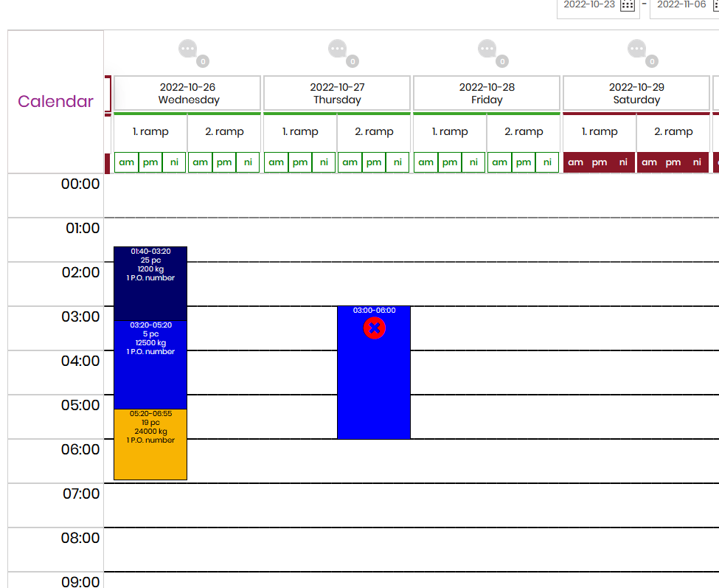
Task: Click the red X cancel icon on Thursday booking
Action: pyautogui.click(x=374, y=328)
